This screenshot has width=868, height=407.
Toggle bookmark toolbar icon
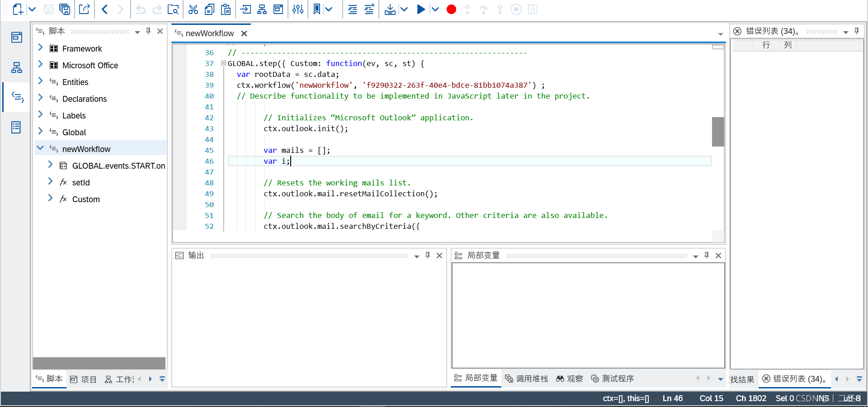(x=317, y=9)
